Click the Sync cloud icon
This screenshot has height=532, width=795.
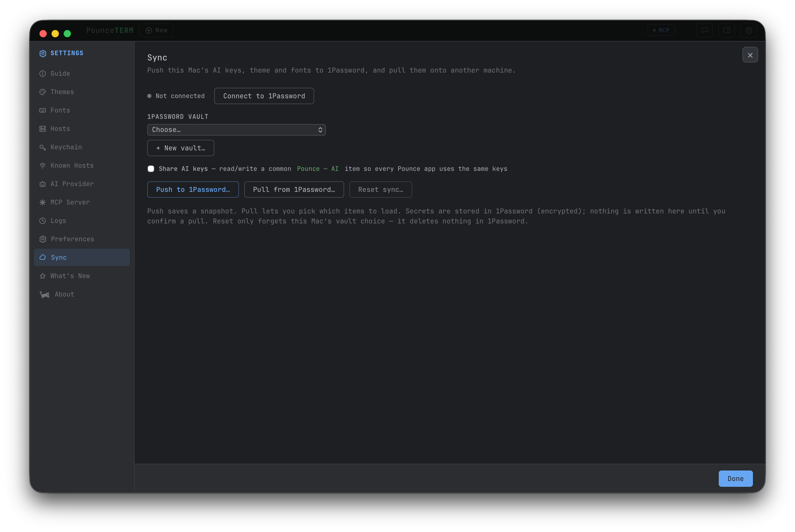[x=42, y=257]
